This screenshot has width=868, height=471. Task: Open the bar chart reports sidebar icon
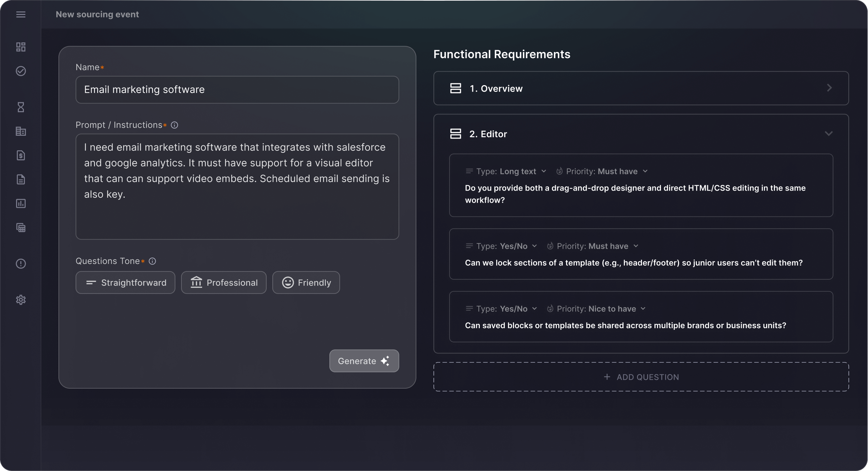[x=21, y=203]
